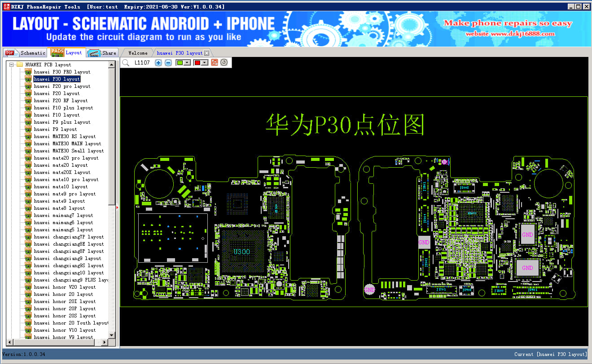This screenshot has height=364, width=592.
Task: Select huawei honor V10 layout
Action: click(x=65, y=330)
